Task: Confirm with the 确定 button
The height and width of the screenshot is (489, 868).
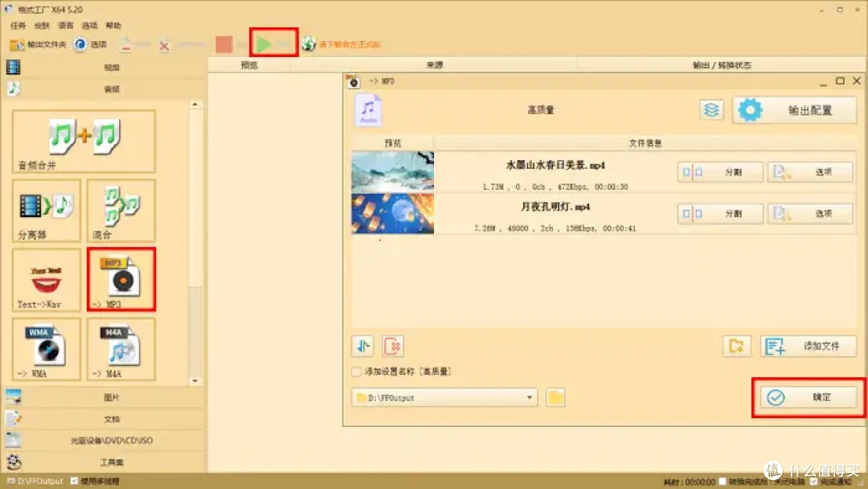Action: (x=809, y=397)
